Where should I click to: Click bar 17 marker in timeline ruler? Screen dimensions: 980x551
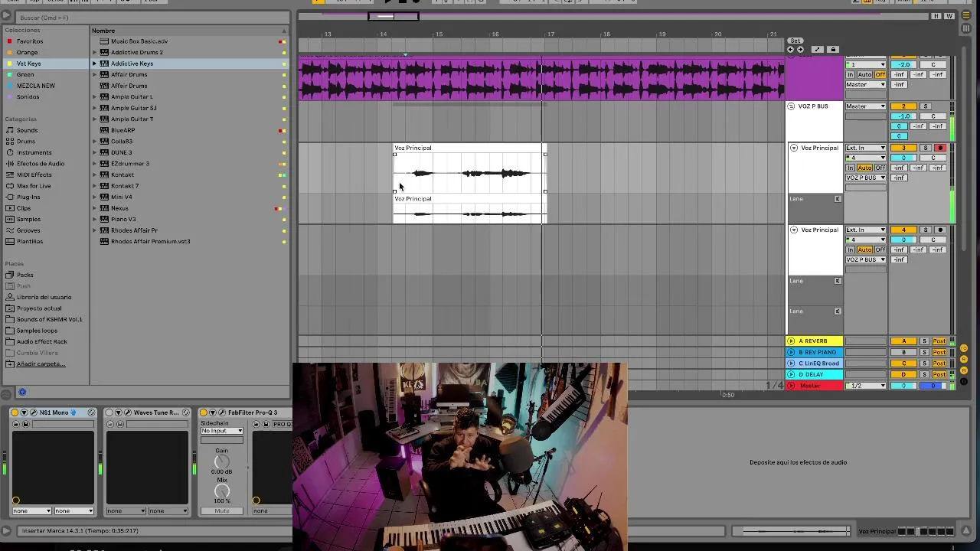tap(550, 34)
